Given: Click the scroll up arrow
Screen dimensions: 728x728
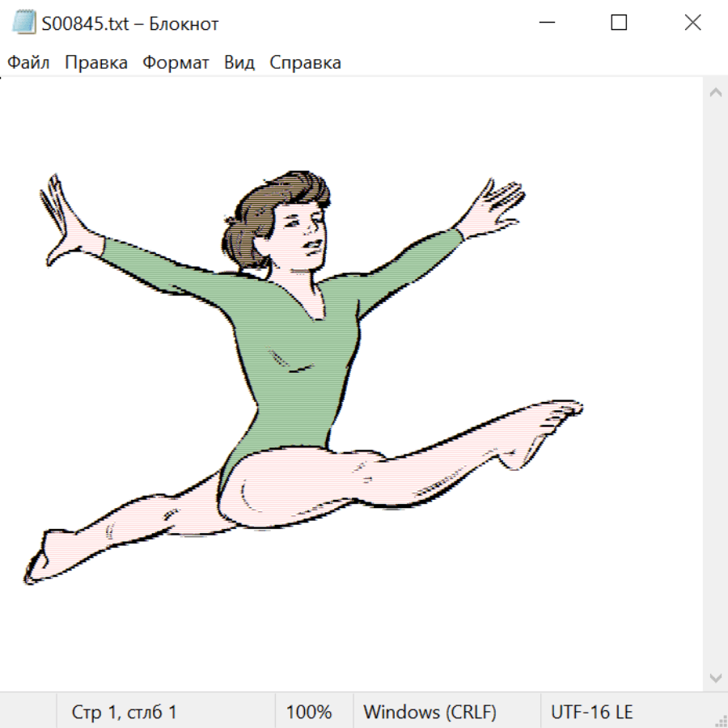Looking at the screenshot, I should click(715, 93).
